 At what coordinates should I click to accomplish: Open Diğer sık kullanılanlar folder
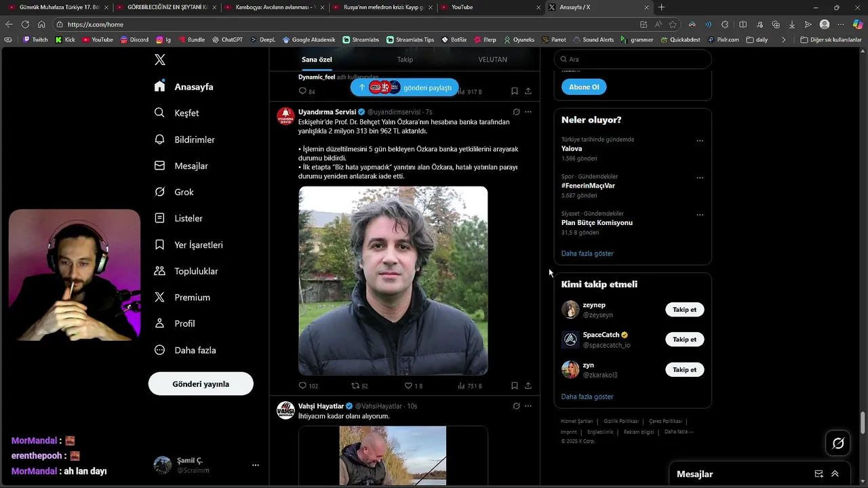click(831, 39)
